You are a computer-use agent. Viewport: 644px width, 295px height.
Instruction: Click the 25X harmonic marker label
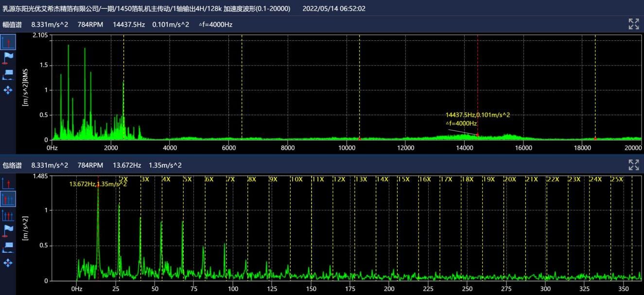click(x=617, y=179)
